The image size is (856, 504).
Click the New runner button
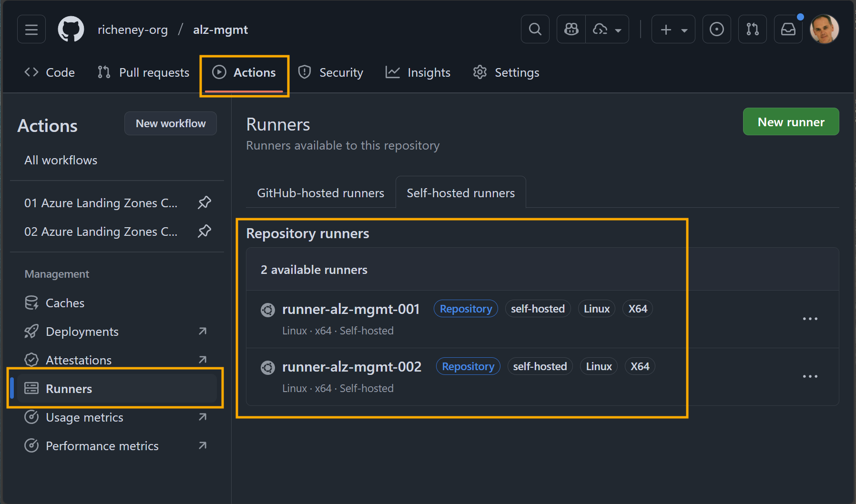(791, 121)
